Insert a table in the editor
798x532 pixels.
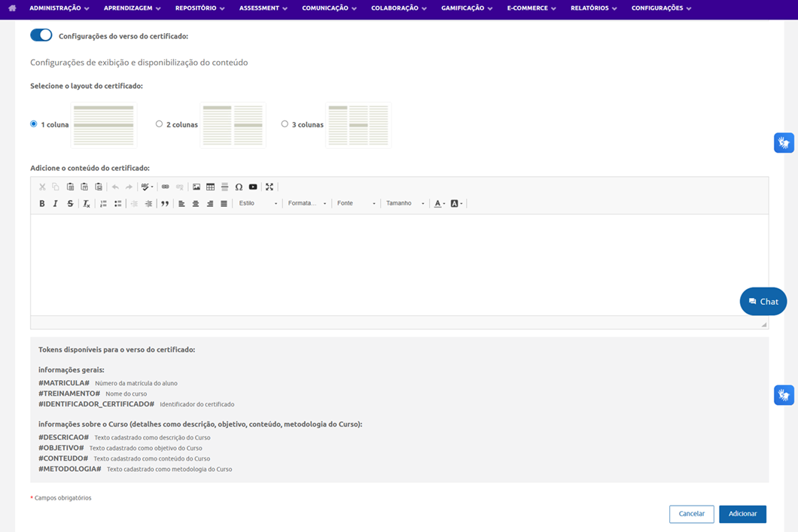tap(210, 187)
